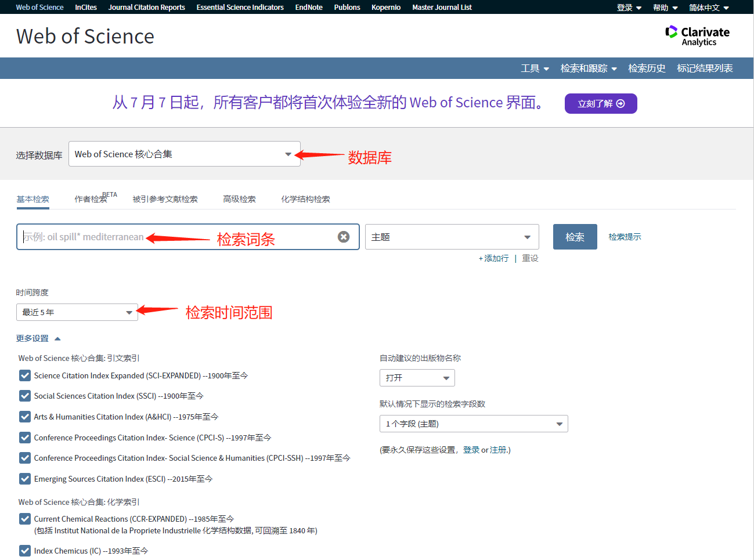Collapse 更多设置 using the up triangle

[57, 339]
